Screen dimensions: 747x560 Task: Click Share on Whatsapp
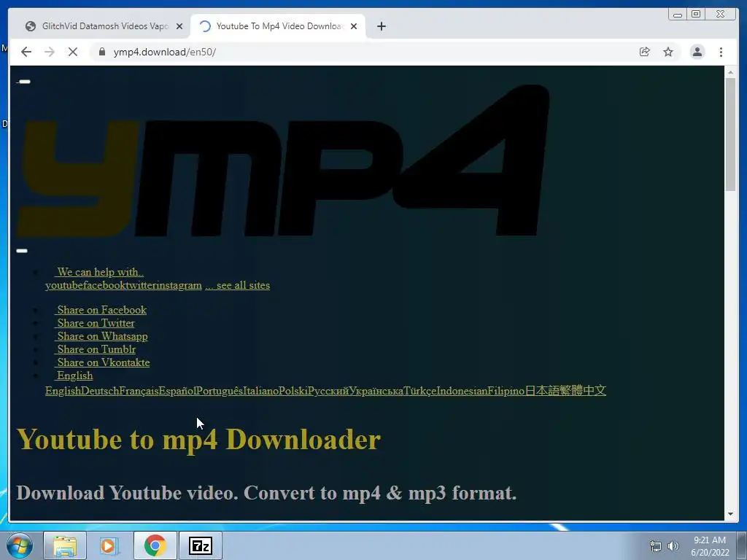pos(101,336)
